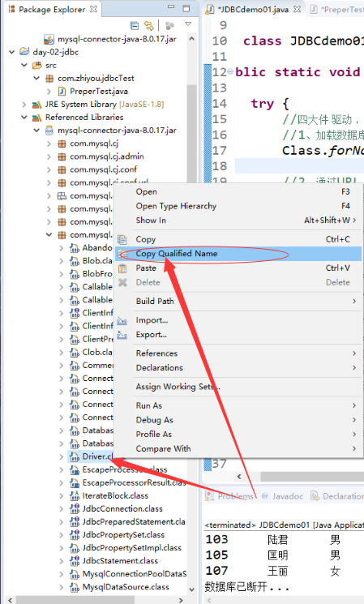Click the editor horizontal scrollbar

point(312,477)
